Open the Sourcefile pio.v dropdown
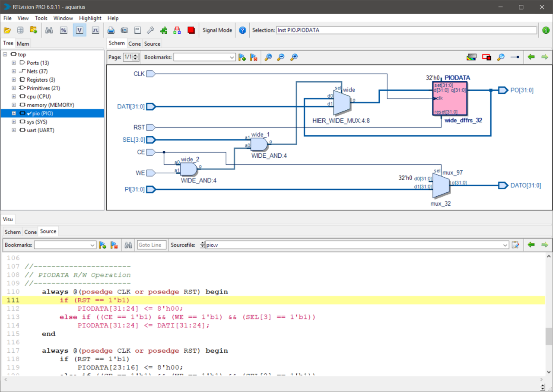 pyautogui.click(x=505, y=245)
